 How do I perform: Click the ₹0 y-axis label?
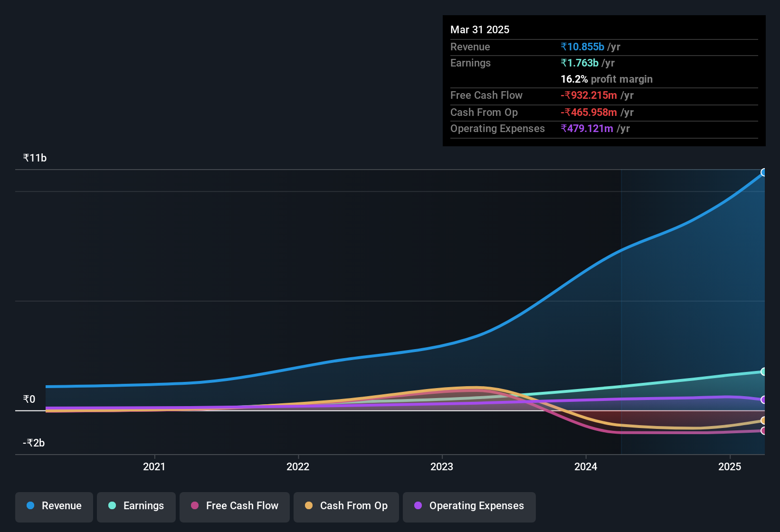click(29, 399)
